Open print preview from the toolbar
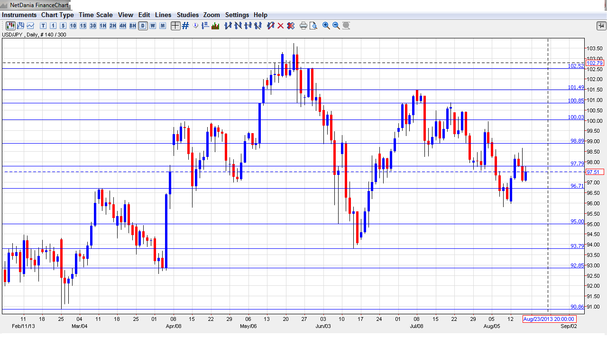 313,26
